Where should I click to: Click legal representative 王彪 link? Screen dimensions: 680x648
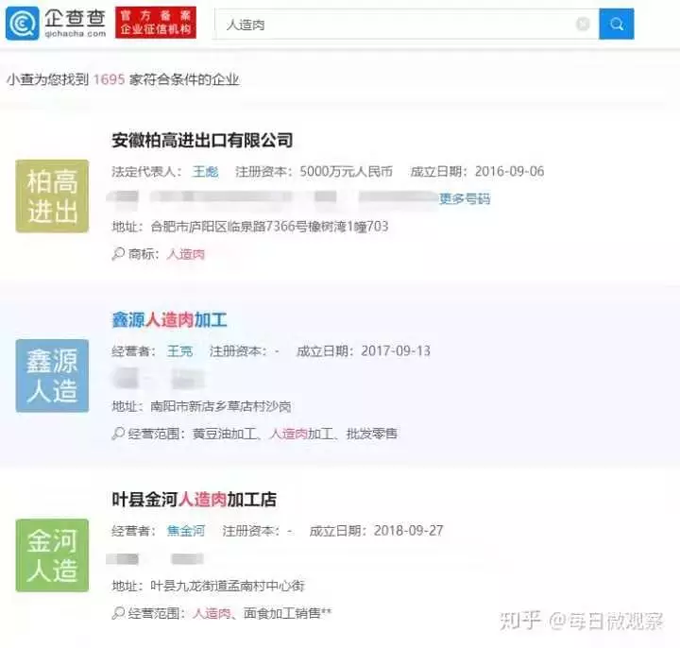(x=205, y=171)
